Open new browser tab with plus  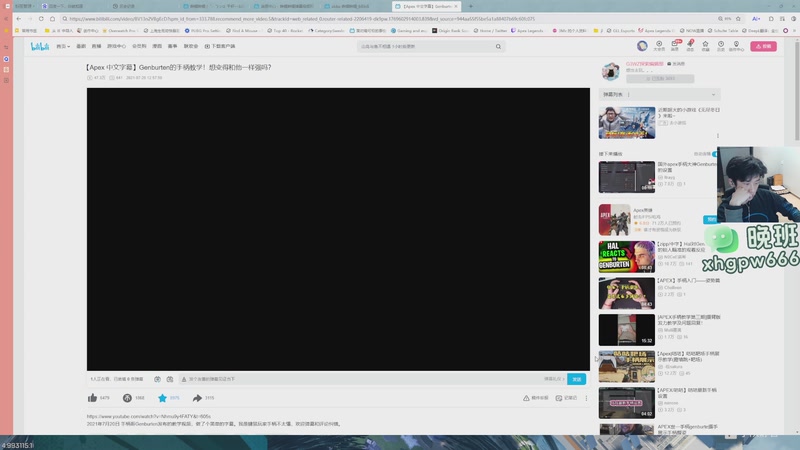470,6
